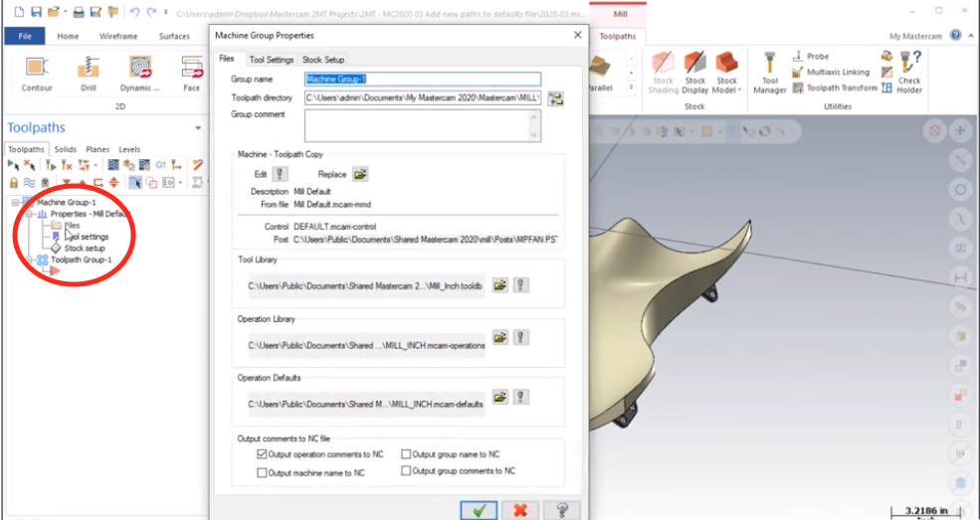Switch to the Planes manager tab

pyautogui.click(x=98, y=149)
